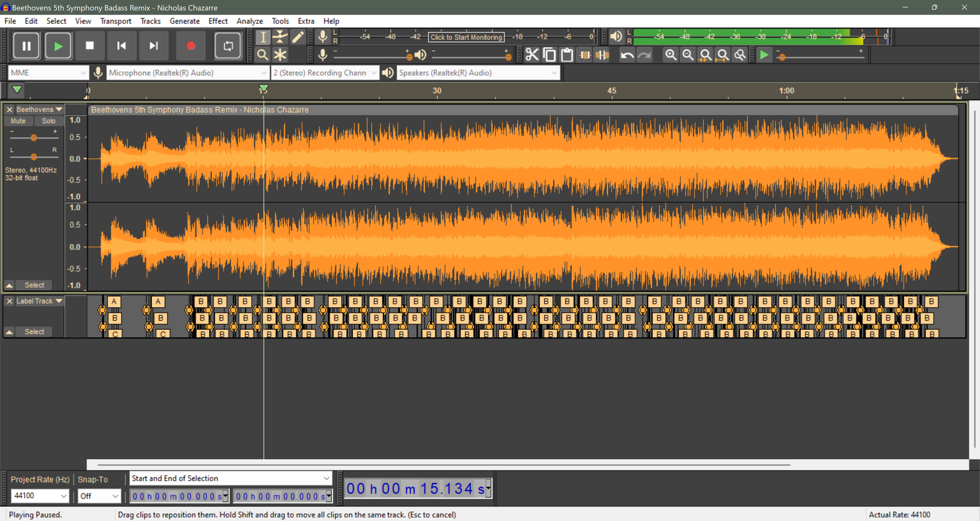Switch to the Zoom magnifier tool

point(263,55)
